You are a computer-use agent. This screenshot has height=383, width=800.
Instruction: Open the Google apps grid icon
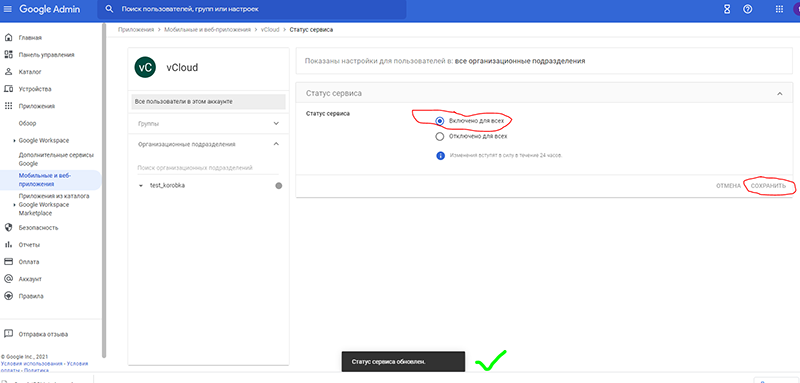(x=779, y=9)
